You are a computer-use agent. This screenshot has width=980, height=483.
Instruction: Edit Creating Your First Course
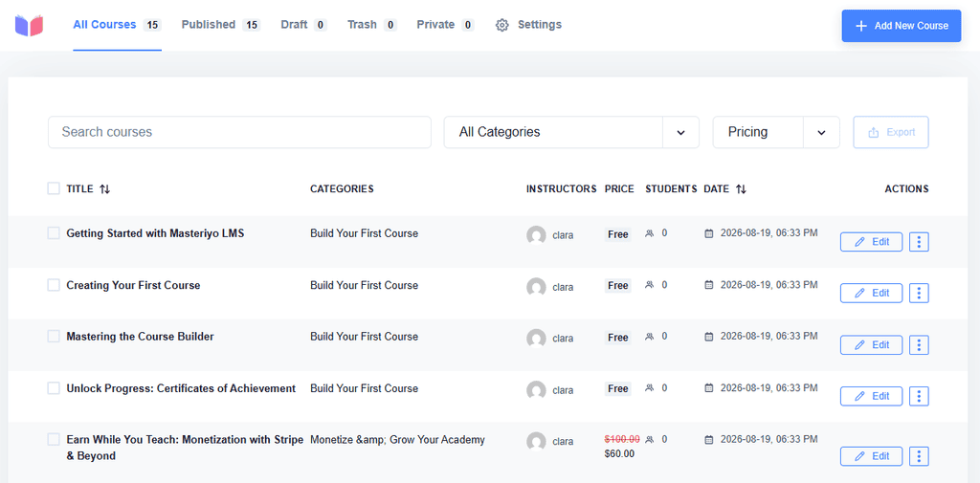coord(871,293)
